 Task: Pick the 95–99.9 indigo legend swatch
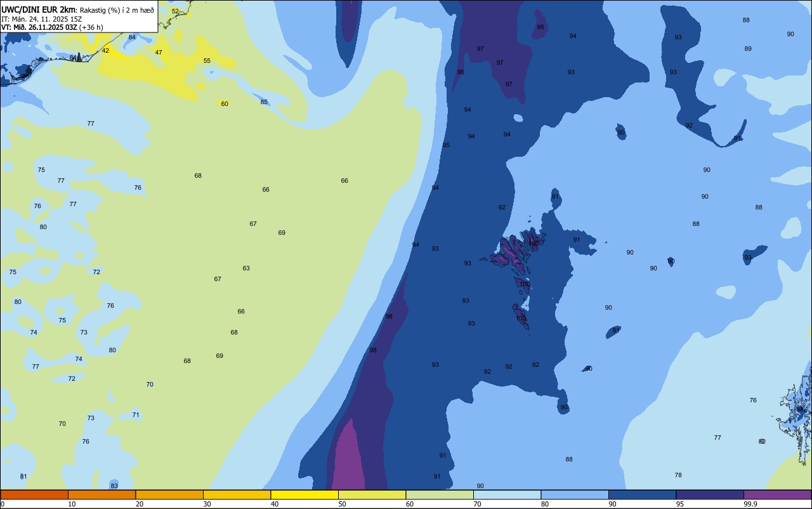(710, 494)
